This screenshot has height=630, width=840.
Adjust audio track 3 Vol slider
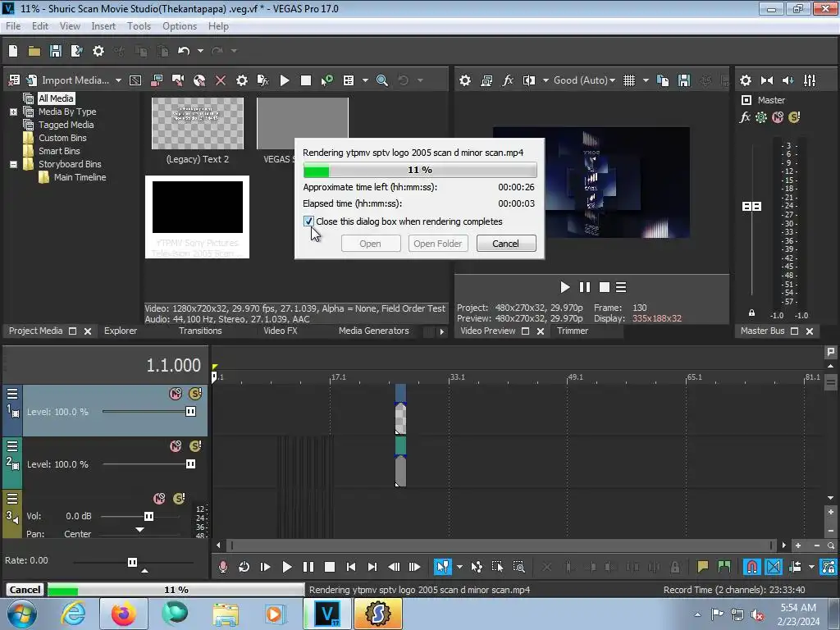tap(149, 517)
